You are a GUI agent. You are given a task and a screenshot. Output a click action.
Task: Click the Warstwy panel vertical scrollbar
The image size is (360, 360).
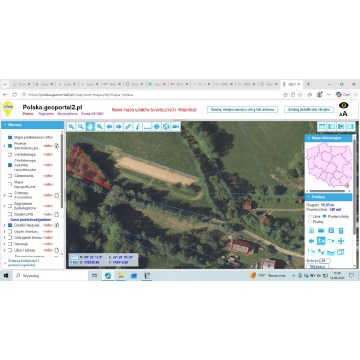pos(62,170)
